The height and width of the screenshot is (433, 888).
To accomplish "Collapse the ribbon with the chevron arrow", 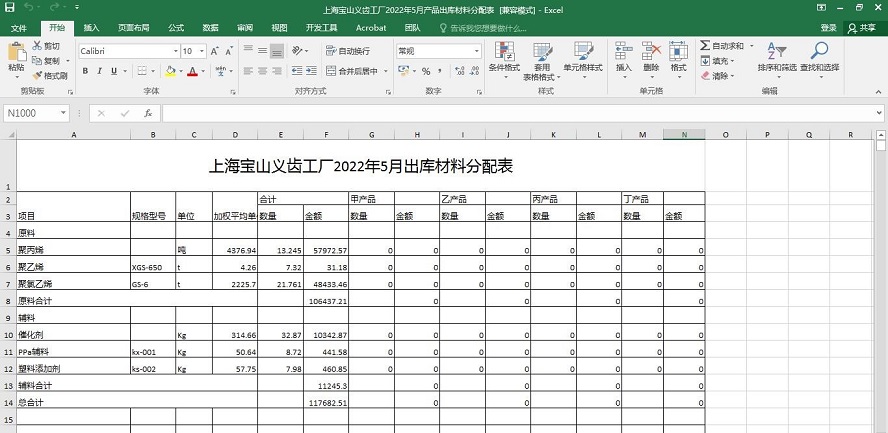I will point(878,91).
